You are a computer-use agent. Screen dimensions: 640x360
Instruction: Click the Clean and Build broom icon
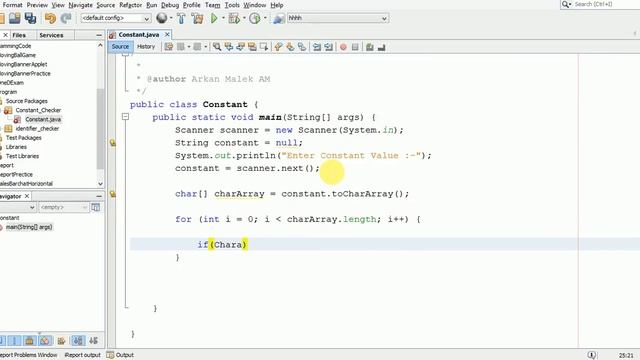click(198, 18)
